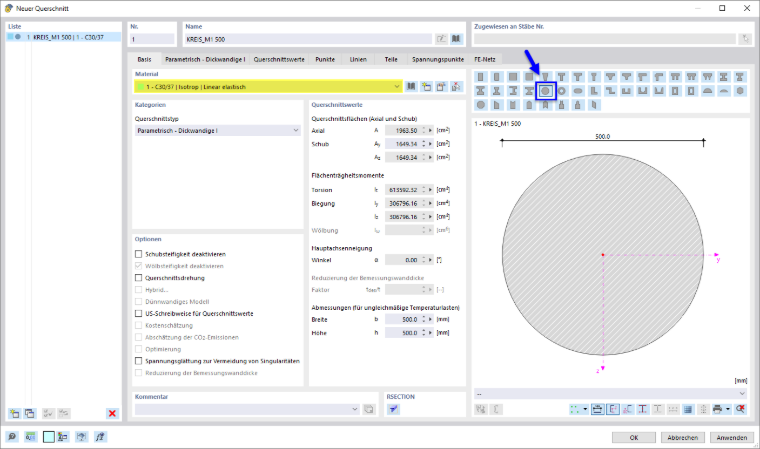Image resolution: width=760 pixels, height=449 pixels.
Task: Click the Höhe h value field
Action: [x=403, y=333]
